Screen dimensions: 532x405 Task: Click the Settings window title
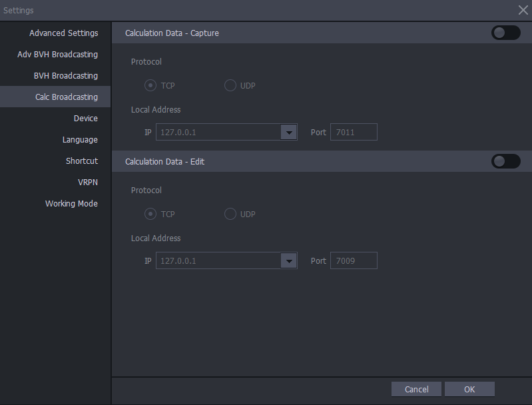(x=19, y=11)
